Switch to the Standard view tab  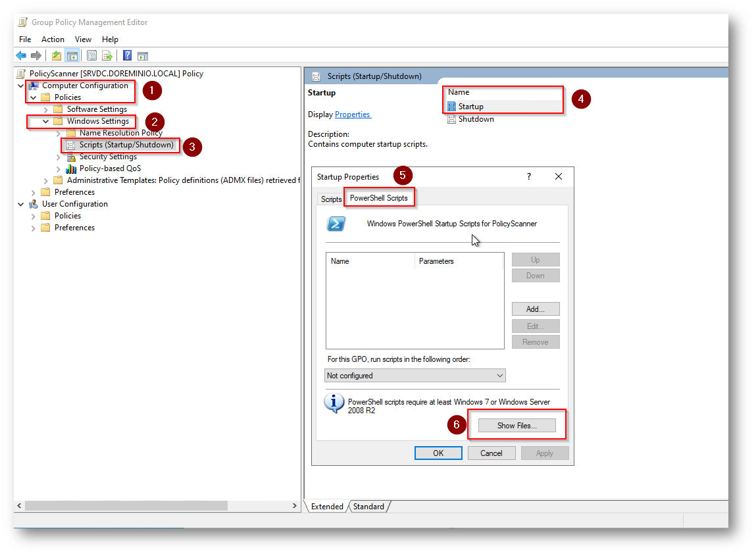[x=369, y=507]
